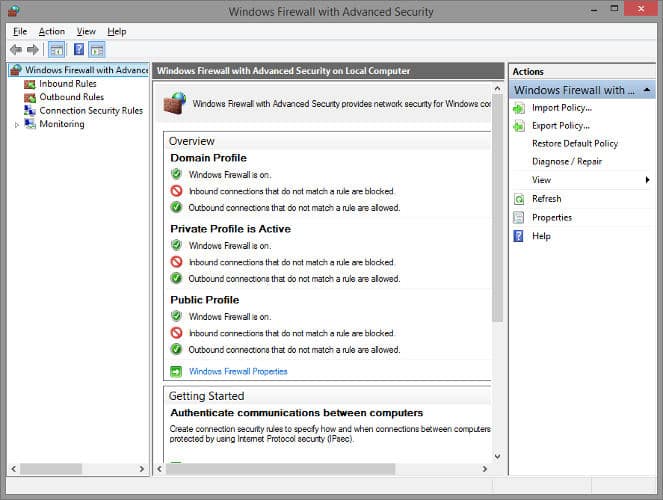The height and width of the screenshot is (500, 663).
Task: Open the Windows Firewall Properties link
Action: (238, 372)
